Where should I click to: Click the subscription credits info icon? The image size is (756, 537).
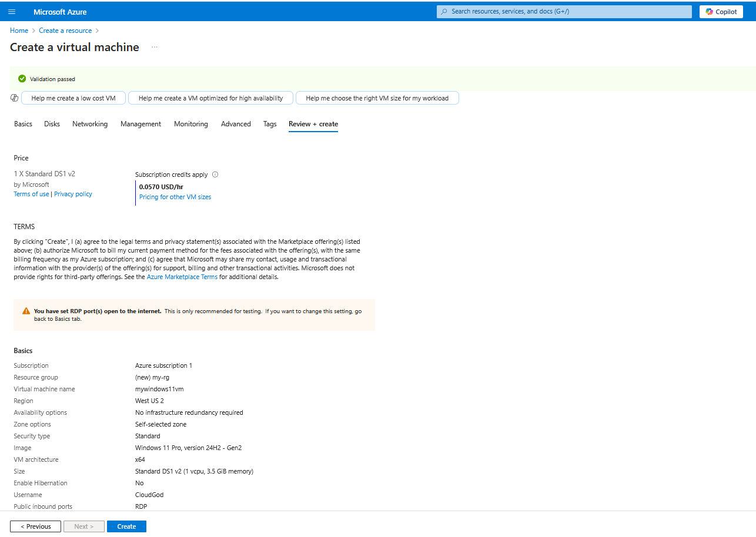click(215, 174)
